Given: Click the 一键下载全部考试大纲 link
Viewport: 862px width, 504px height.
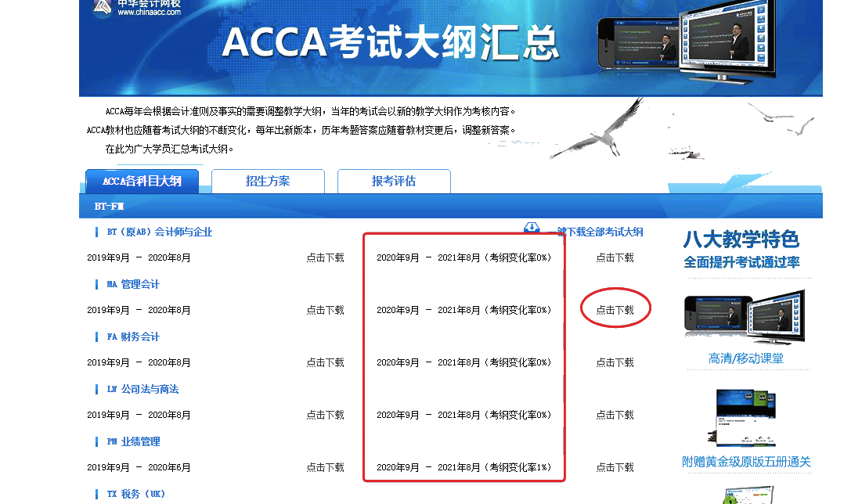Looking at the screenshot, I should (x=599, y=232).
